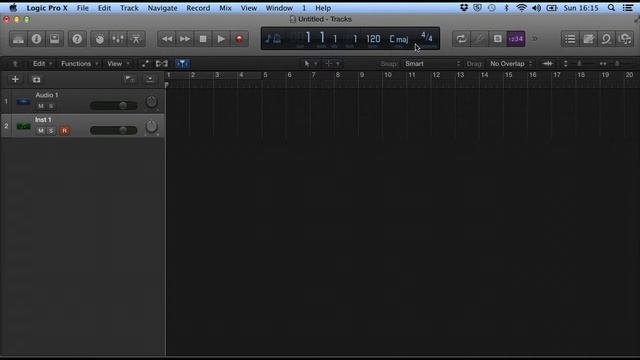Screen dimensions: 640x360
Task: Open Spotlight search in menu bar
Action: tap(611, 8)
